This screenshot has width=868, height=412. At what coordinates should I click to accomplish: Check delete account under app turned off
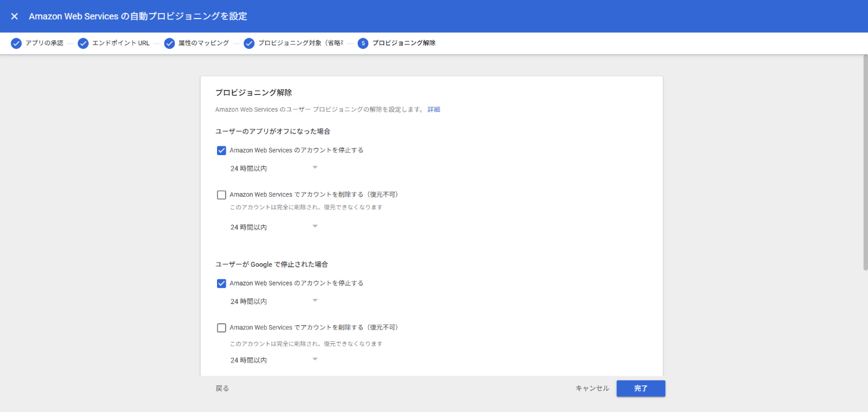pyautogui.click(x=221, y=195)
